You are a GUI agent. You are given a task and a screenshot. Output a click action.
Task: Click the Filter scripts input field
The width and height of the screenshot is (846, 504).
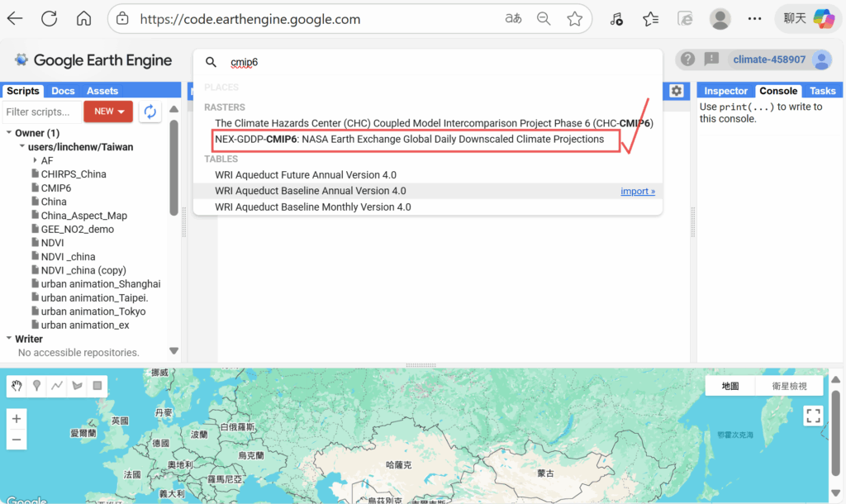point(41,112)
